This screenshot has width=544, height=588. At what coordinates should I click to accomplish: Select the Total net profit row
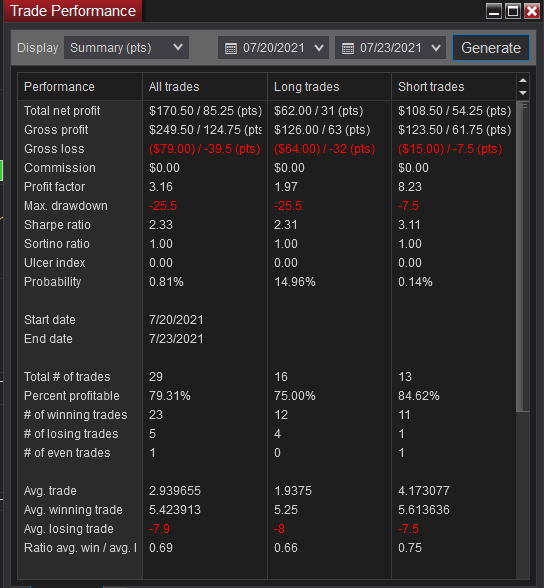(267, 111)
